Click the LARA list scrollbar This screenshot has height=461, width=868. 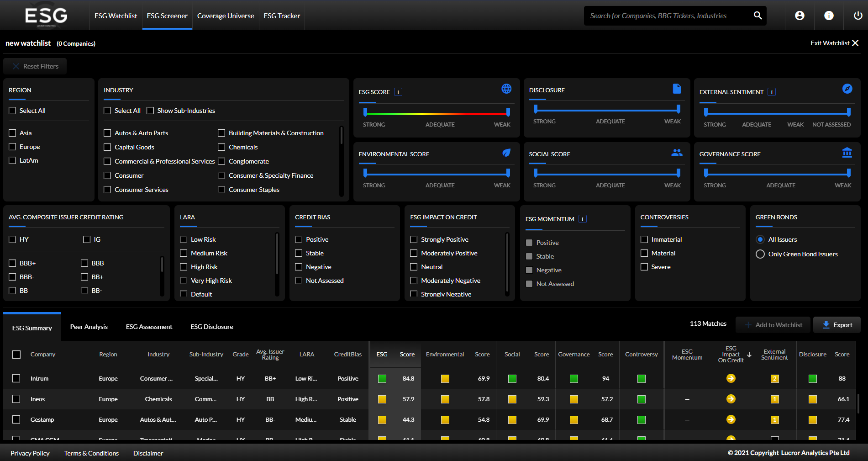pyautogui.click(x=277, y=254)
